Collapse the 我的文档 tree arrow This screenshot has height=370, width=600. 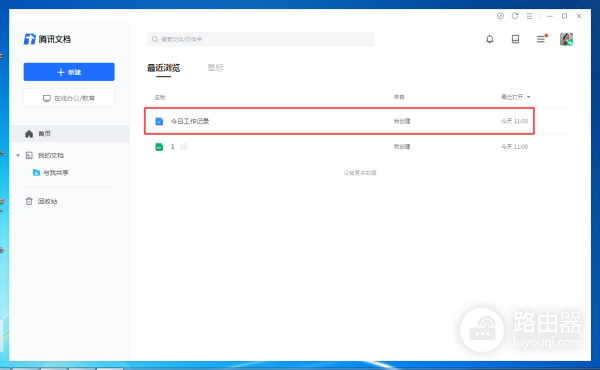point(18,155)
